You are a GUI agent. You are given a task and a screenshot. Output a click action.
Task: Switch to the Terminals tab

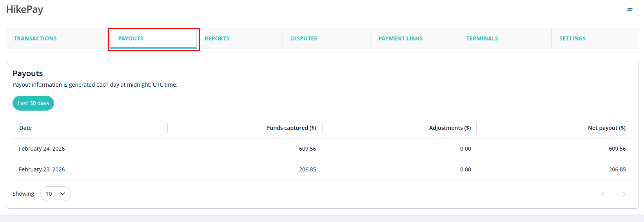[x=482, y=38]
